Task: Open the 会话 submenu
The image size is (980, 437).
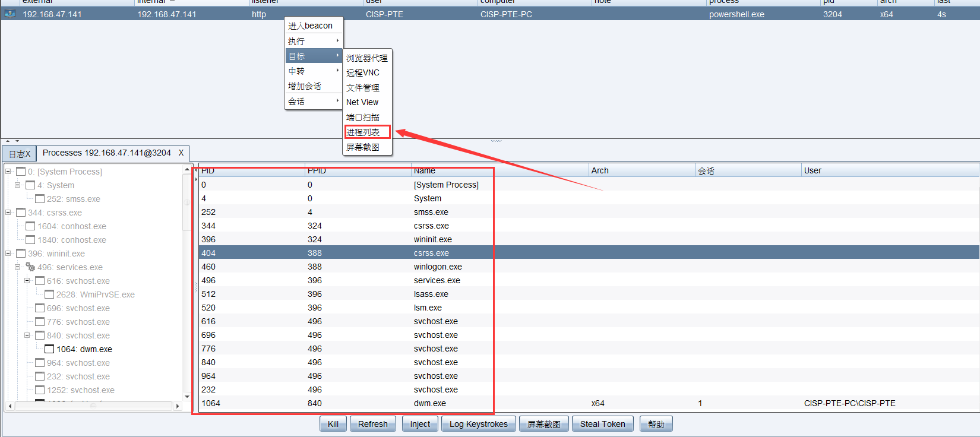Action: coord(314,102)
